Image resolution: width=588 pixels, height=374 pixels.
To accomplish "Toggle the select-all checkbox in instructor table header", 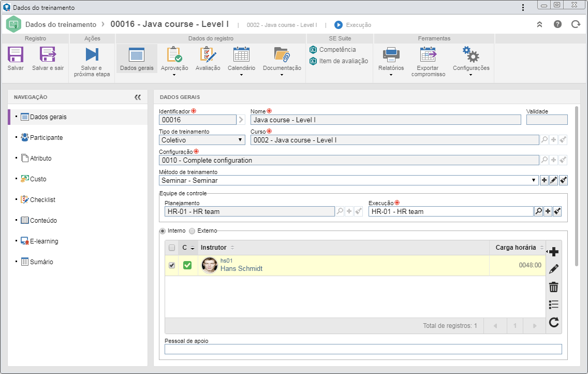I will tap(172, 248).
